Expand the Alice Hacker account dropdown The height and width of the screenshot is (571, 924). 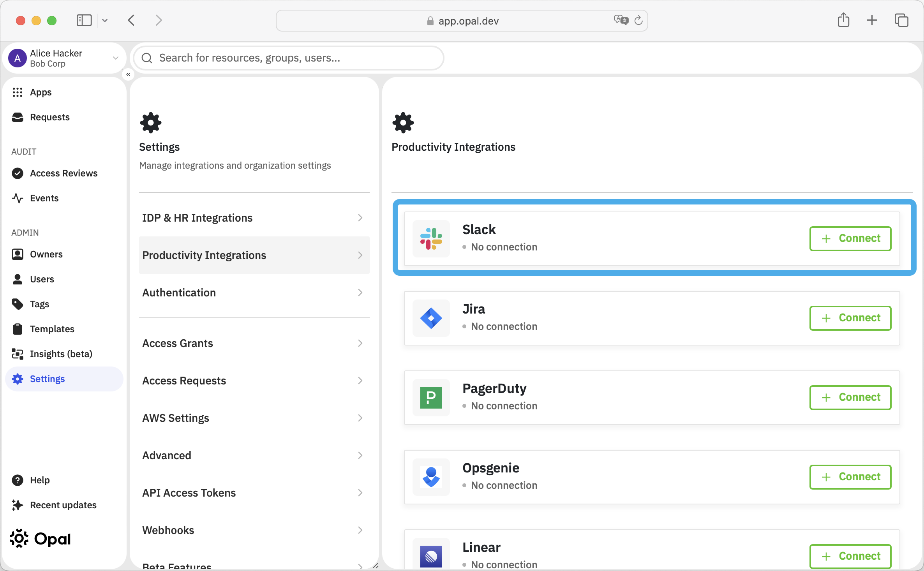(116, 58)
